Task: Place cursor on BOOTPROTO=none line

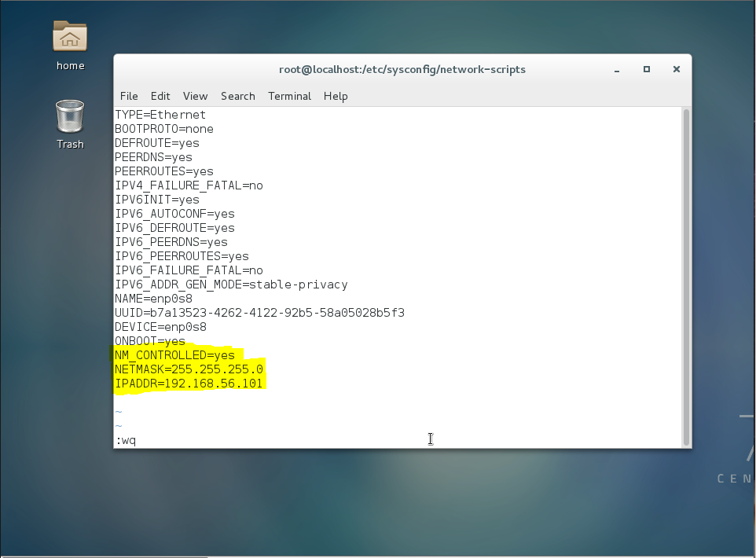Action: point(164,129)
